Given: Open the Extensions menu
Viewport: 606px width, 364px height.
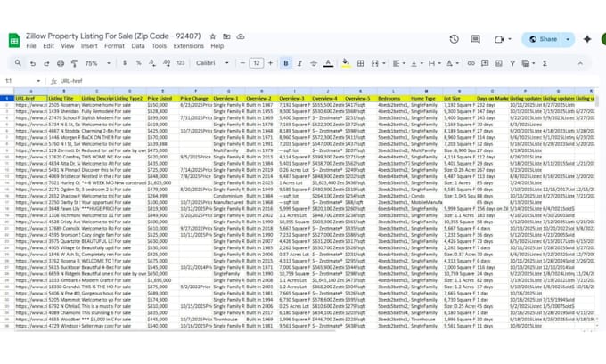Looking at the screenshot, I should click(x=188, y=46).
